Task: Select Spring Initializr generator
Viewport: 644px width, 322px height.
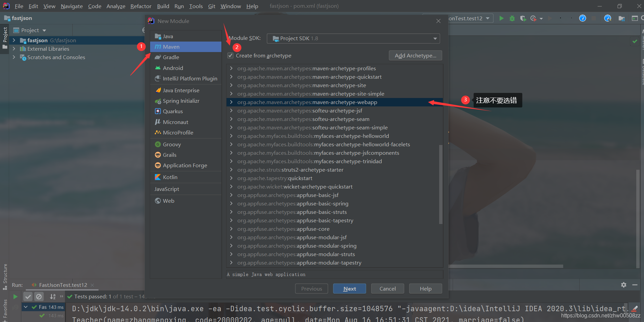Action: tap(186, 101)
